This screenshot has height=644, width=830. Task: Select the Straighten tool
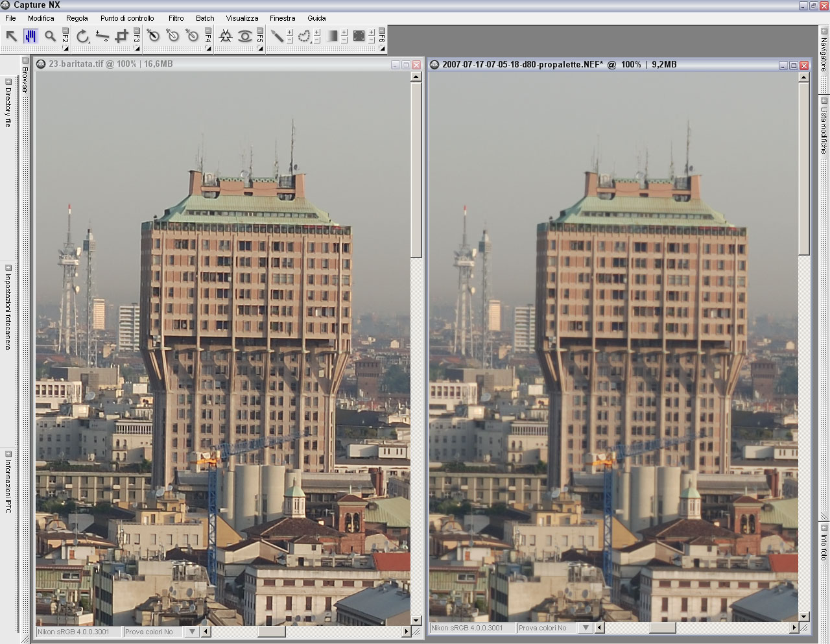pyautogui.click(x=102, y=36)
